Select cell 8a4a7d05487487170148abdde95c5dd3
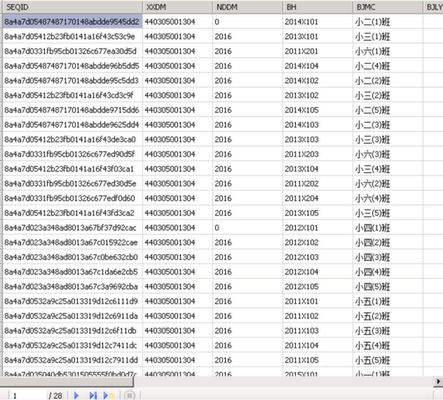443x400 pixels. 73,80
